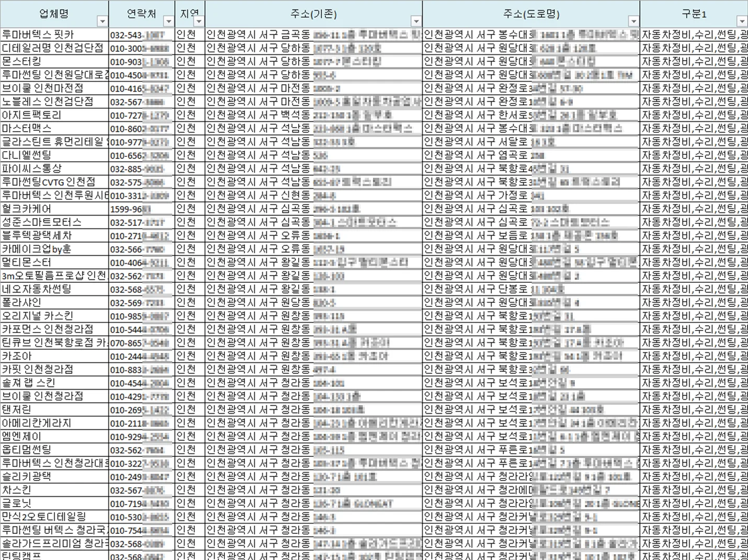Select the 업체명 header cell
Viewport: 748px width, 560px height.
54,14
